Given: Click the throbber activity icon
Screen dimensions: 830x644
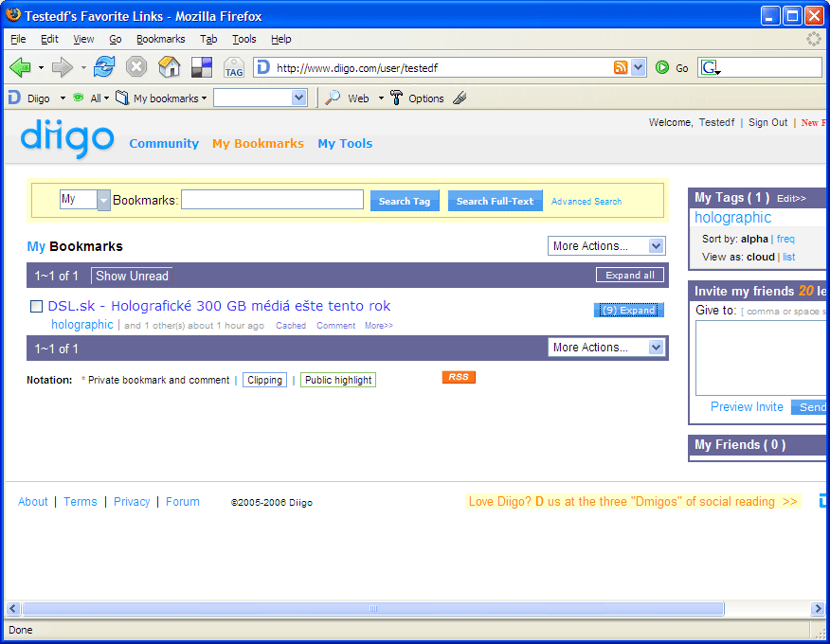Looking at the screenshot, I should point(813,39).
